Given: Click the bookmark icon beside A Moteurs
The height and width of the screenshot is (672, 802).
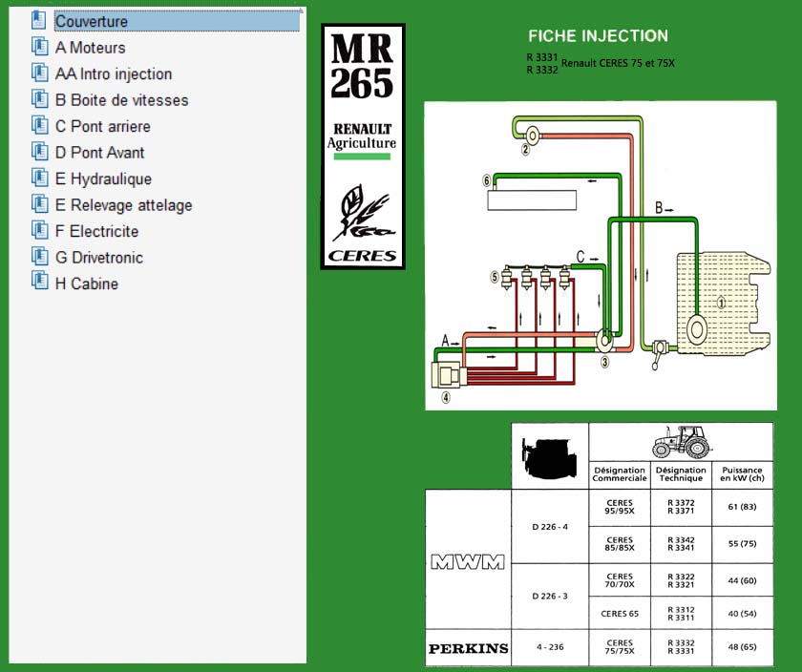Looking at the screenshot, I should 39,47.
